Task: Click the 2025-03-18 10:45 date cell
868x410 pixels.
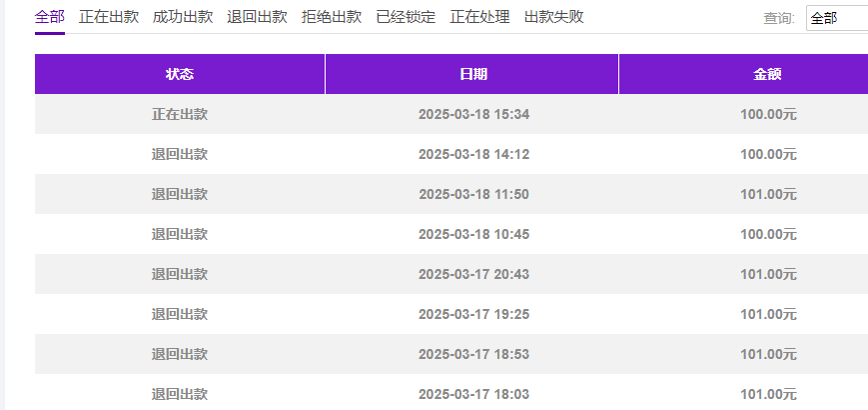Action: coord(473,234)
